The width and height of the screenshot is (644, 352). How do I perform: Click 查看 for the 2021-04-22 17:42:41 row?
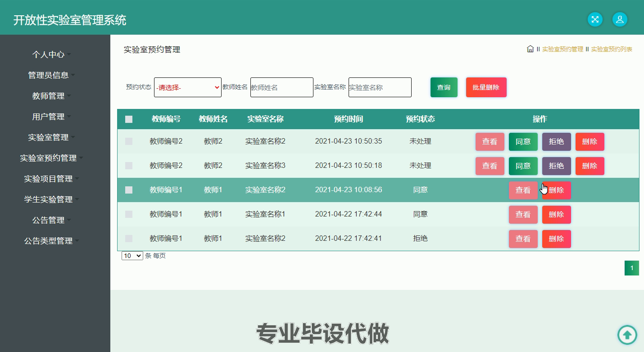pyautogui.click(x=523, y=239)
